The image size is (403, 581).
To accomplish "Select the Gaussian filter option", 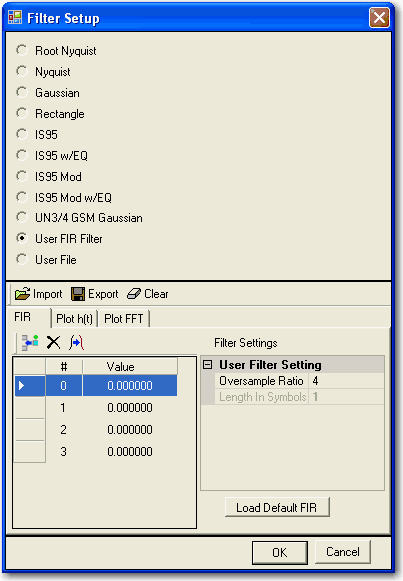I will click(22, 92).
